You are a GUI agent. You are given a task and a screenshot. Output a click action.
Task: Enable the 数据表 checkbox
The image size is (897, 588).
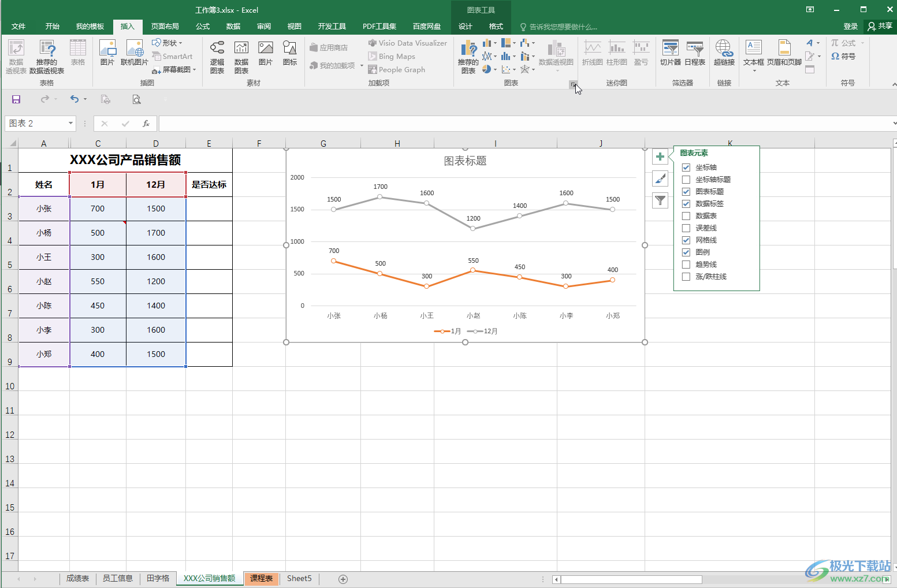point(686,215)
